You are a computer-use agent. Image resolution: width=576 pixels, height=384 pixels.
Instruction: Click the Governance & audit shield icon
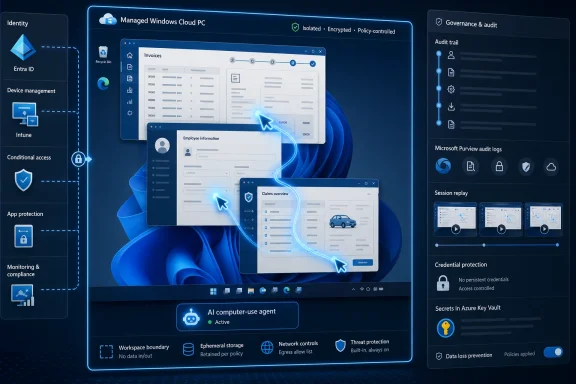click(x=439, y=22)
